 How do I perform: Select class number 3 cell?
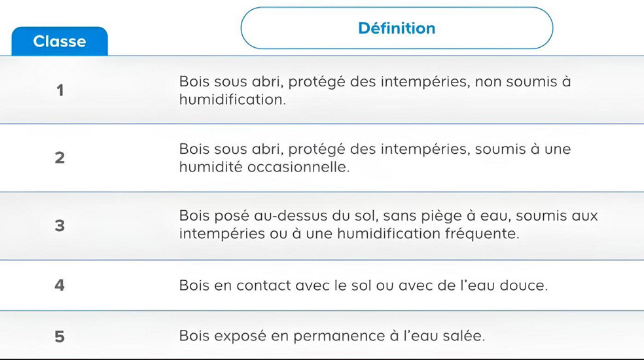60,226
